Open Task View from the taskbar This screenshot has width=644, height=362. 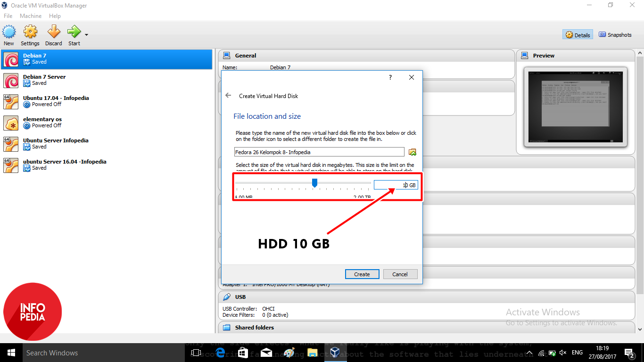(x=196, y=353)
